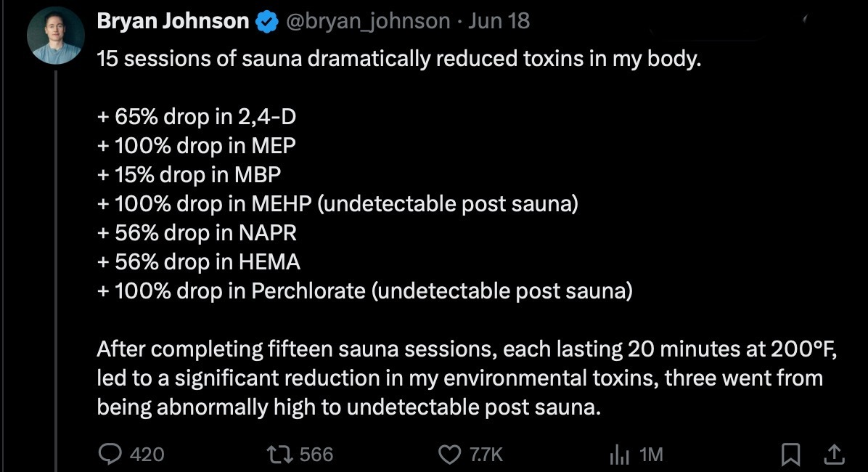Click the line mentioning Perchlorate drop
Image resolution: width=868 pixels, height=472 pixels.
coord(365,291)
